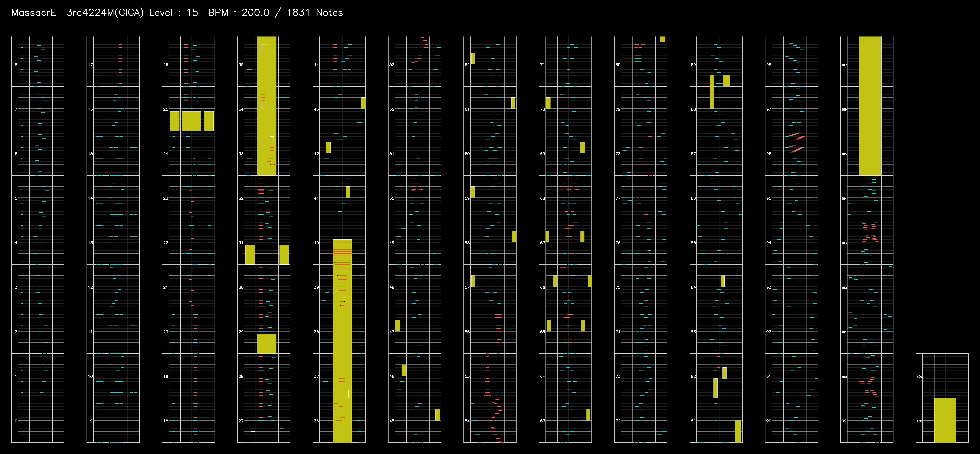Click measure number 45 label
The height and width of the screenshot is (454, 980).
click(392, 421)
